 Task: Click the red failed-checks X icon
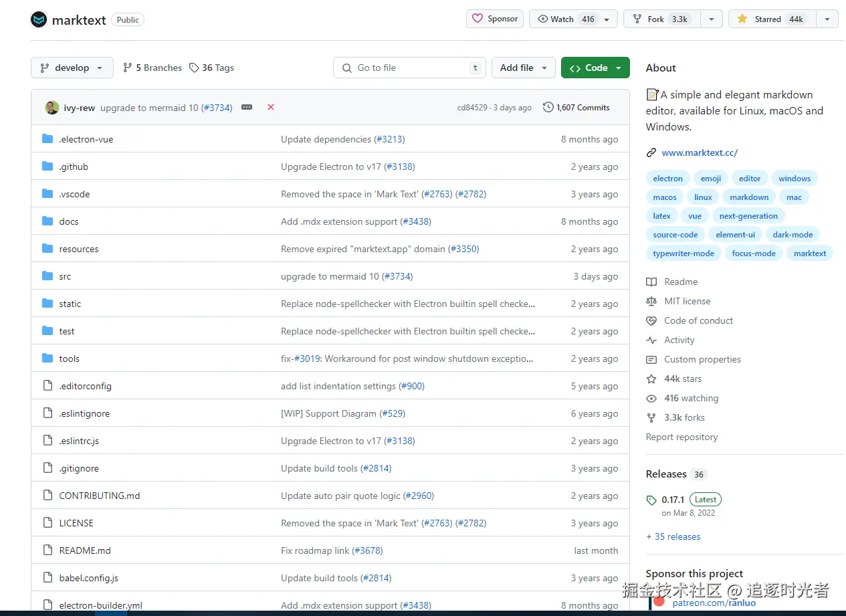click(271, 107)
